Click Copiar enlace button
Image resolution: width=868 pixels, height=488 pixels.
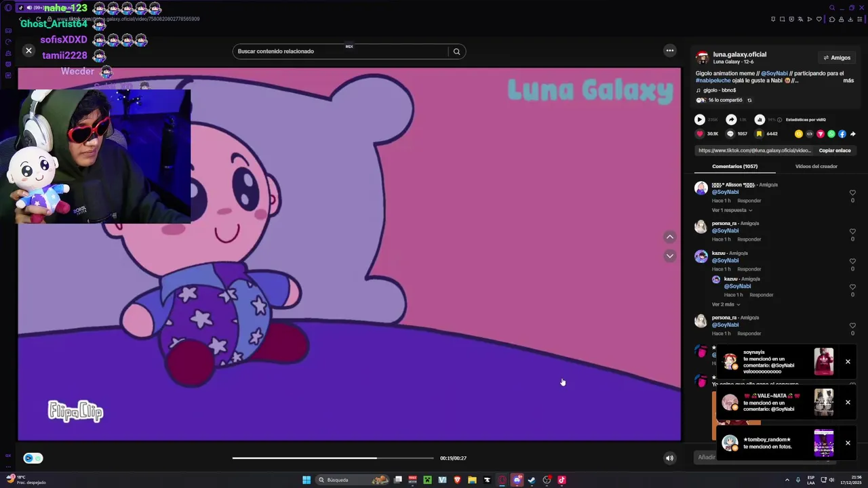tap(834, 150)
